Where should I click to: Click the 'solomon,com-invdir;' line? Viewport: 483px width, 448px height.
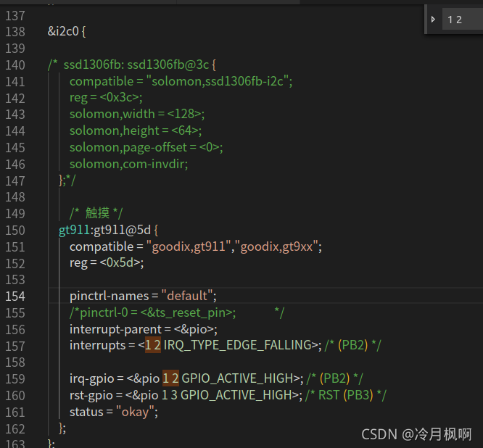129,164
